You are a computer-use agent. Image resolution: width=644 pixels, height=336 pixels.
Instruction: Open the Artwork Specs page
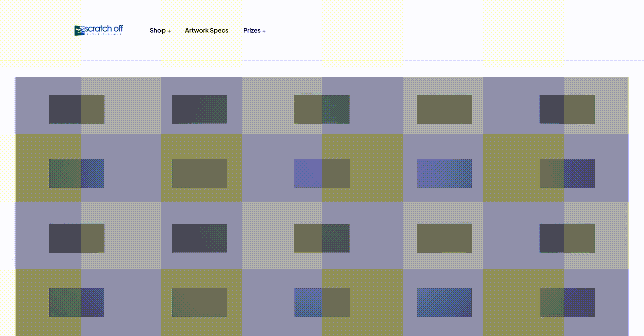(x=206, y=30)
